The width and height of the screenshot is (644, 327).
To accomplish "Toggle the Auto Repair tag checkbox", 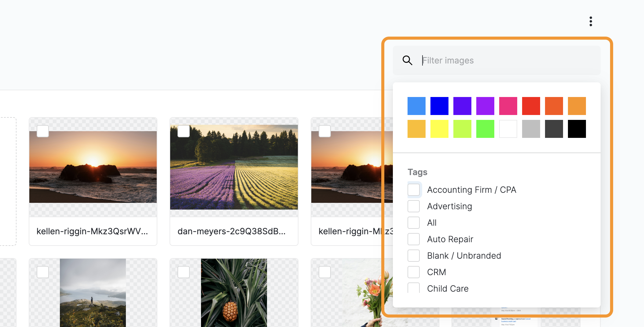I will click(x=414, y=239).
